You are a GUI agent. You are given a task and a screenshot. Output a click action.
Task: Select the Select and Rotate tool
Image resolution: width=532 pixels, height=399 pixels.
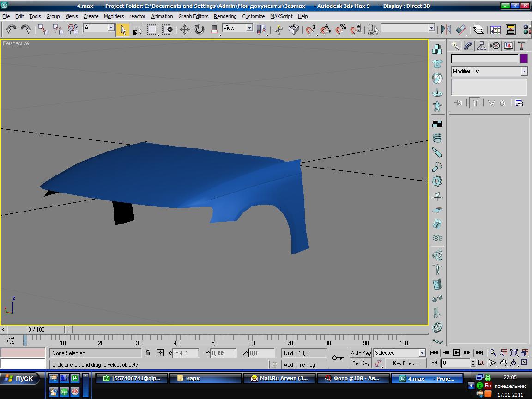199,30
